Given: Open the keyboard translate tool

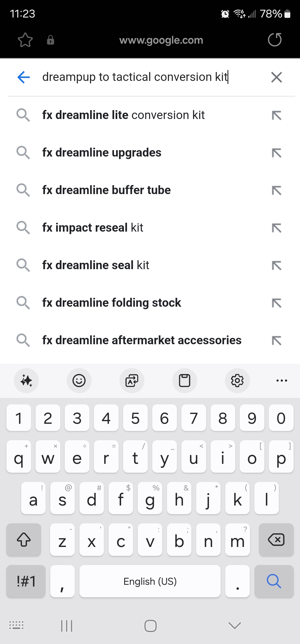Looking at the screenshot, I should (x=132, y=380).
